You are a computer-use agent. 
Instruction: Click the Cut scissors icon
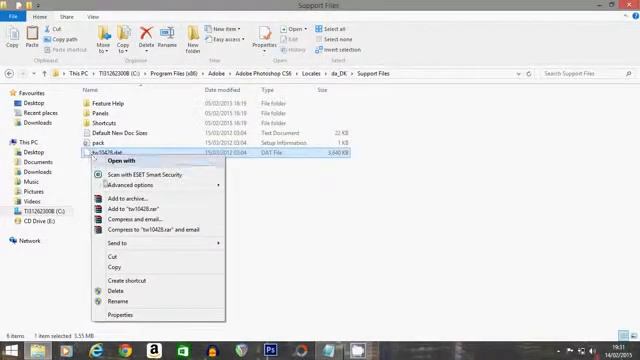tap(47, 29)
